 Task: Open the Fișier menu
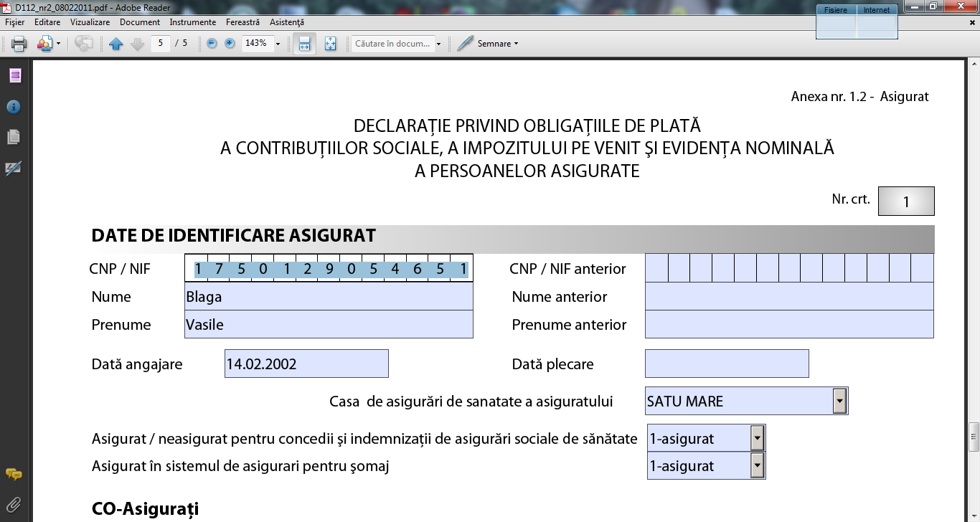coord(14,22)
